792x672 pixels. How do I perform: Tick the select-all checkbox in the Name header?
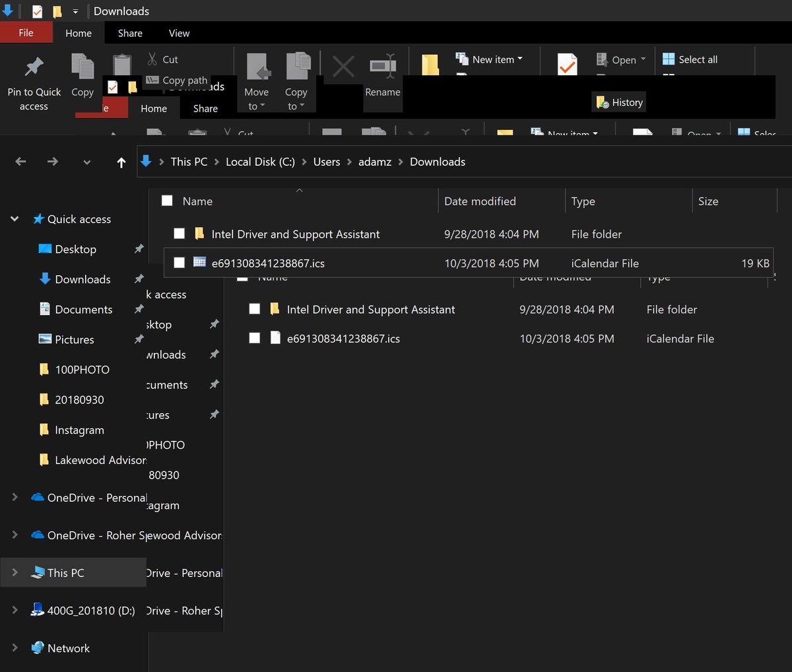pyautogui.click(x=166, y=201)
